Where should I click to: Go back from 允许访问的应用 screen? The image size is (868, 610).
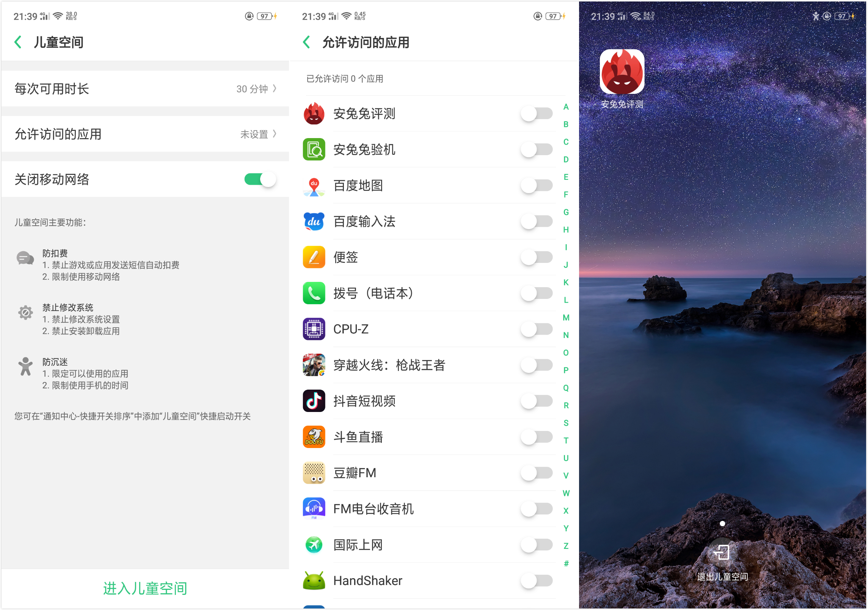click(x=306, y=42)
